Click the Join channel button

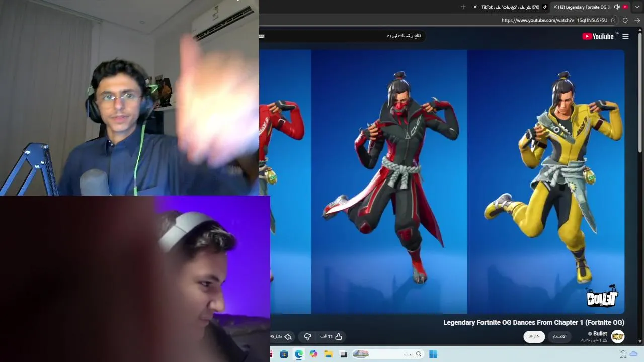559,336
